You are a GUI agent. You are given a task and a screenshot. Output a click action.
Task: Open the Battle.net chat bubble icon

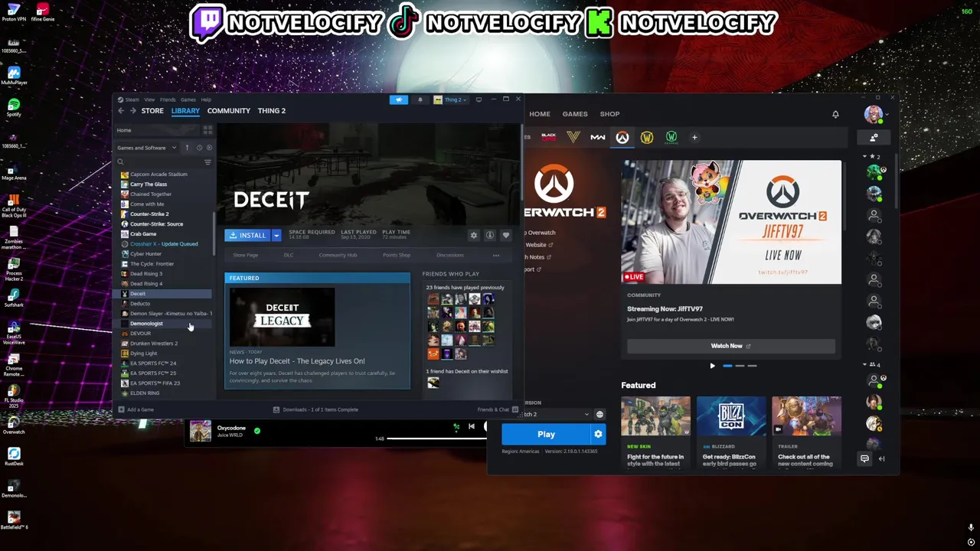[864, 458]
